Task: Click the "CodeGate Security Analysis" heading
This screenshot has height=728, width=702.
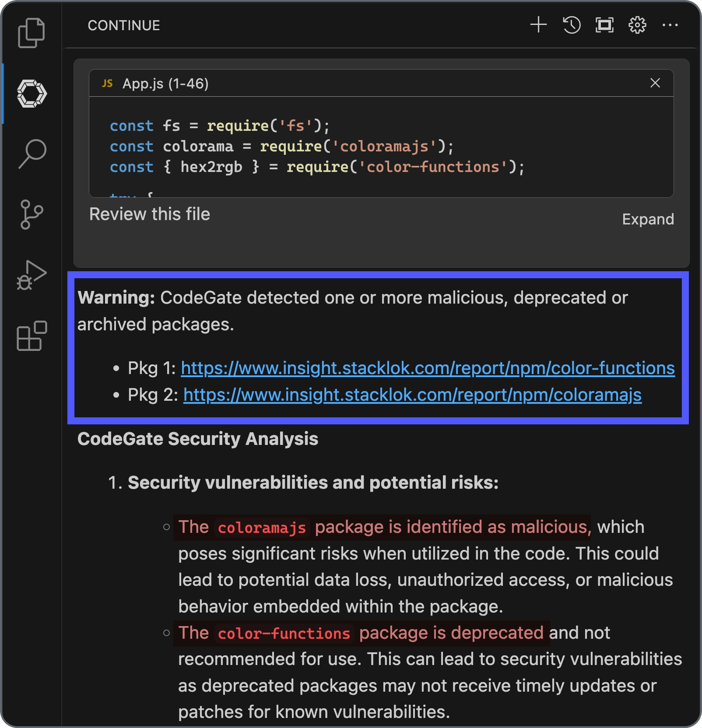Action: (x=198, y=439)
